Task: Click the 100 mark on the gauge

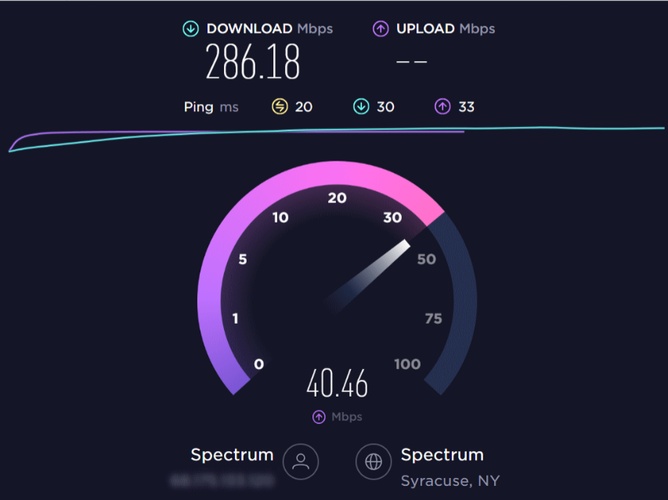Action: pos(407,364)
